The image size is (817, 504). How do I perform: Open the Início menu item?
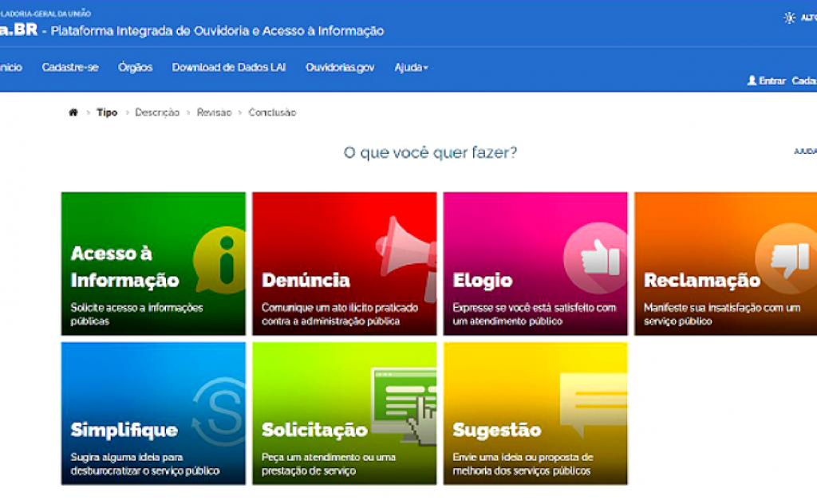click(x=10, y=68)
